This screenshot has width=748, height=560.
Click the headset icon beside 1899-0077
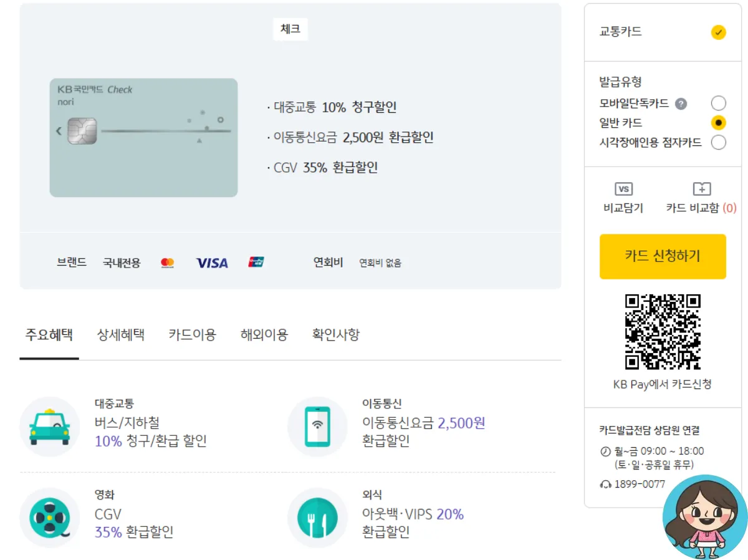click(x=605, y=484)
